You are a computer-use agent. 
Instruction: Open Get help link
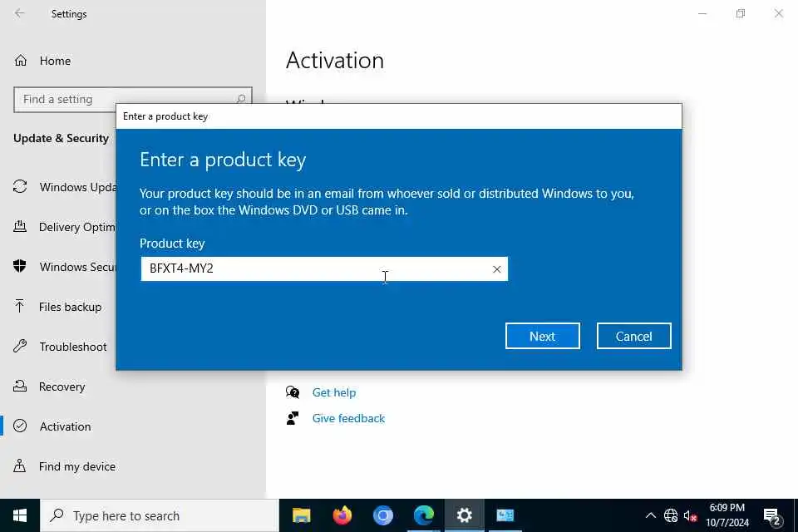click(334, 392)
